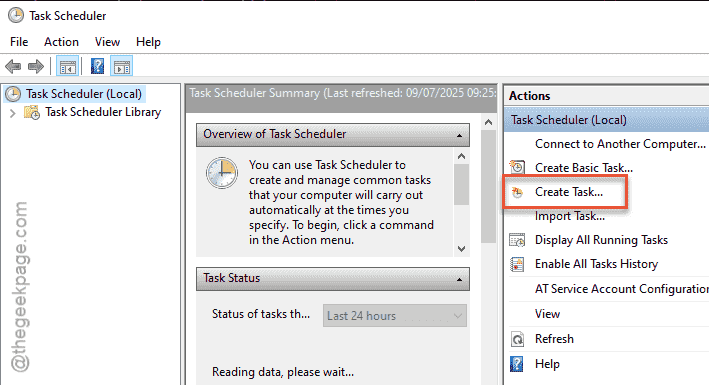Click the Forward arrow in toolbar
Screen dimensions: 709x385
pyautogui.click(x=36, y=67)
